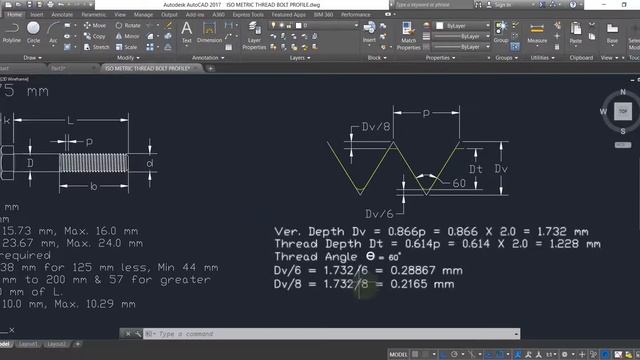Toggle MODEL space button in status bar
Image resolution: width=640 pixels, height=360 pixels.
(x=398, y=354)
